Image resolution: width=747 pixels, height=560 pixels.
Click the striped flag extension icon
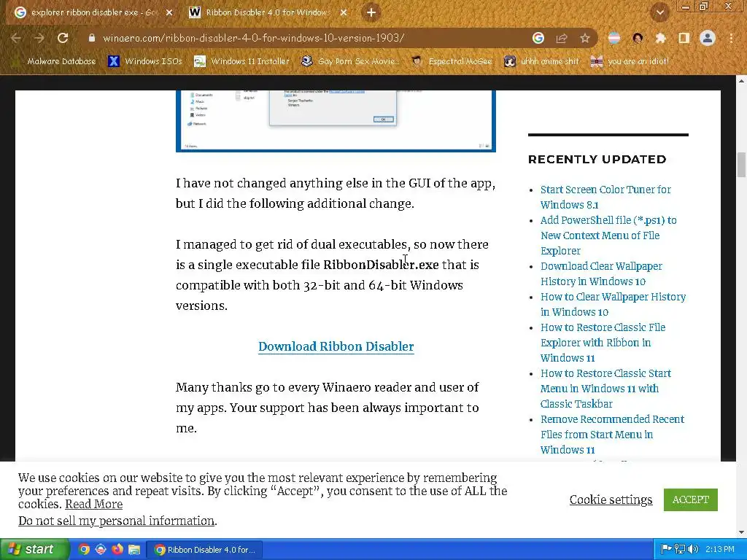pos(614,38)
